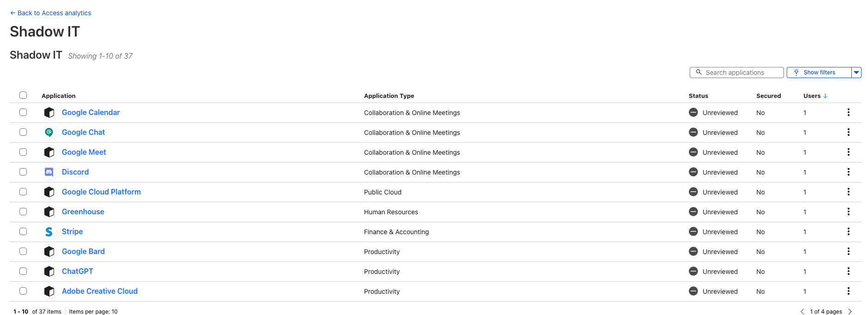The width and height of the screenshot is (868, 315).
Task: Click the Public Cloud application type cell
Action: [383, 192]
